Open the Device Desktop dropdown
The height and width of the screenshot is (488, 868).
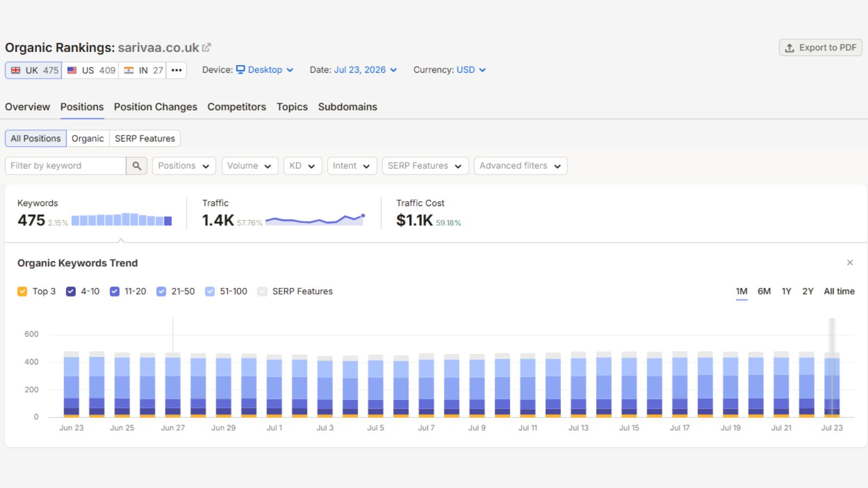(x=265, y=70)
